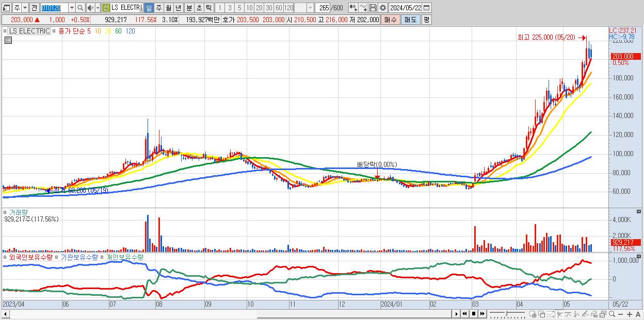The width and height of the screenshot is (644, 320).
Task: Click the 전 button in toolbar
Action: point(34,8)
